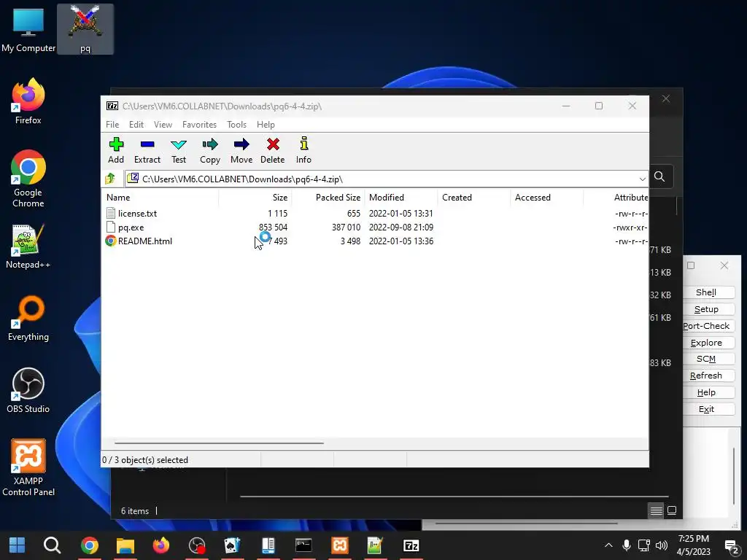Click the volume speaker tray icon
This screenshot has width=747, height=560.
(661, 545)
